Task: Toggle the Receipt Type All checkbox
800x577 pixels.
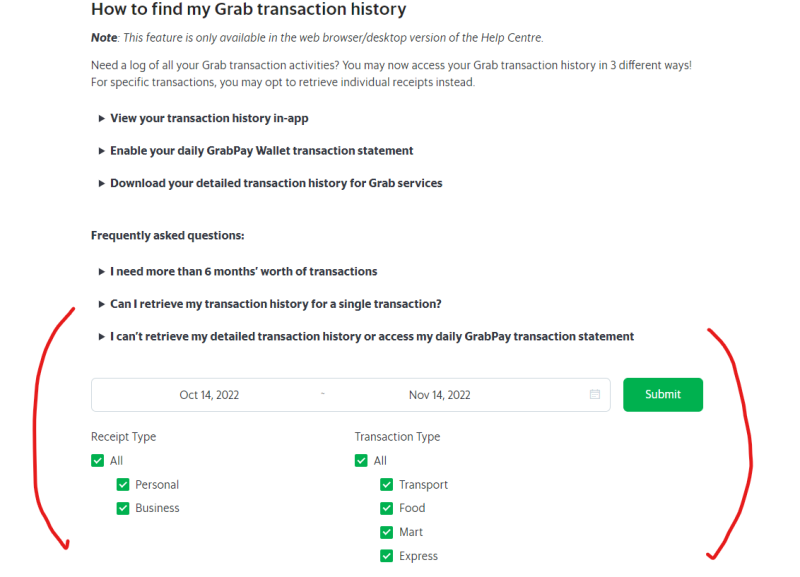Action: point(98,461)
